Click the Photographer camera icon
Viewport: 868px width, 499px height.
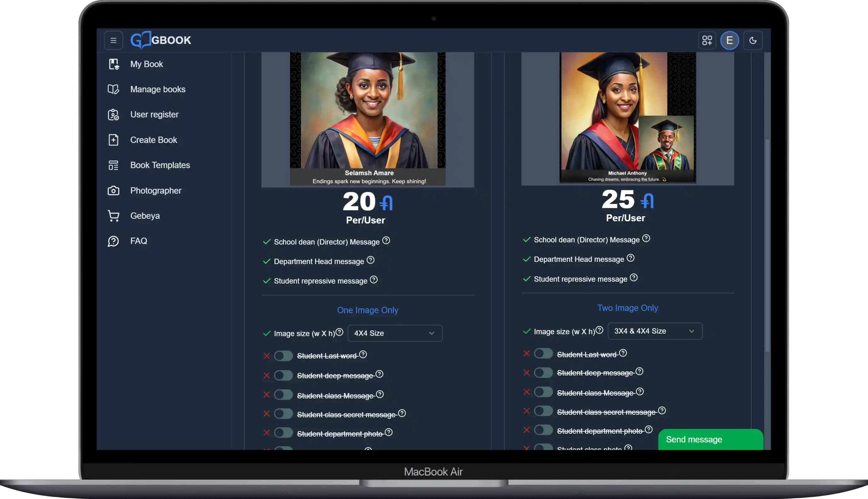[114, 191]
